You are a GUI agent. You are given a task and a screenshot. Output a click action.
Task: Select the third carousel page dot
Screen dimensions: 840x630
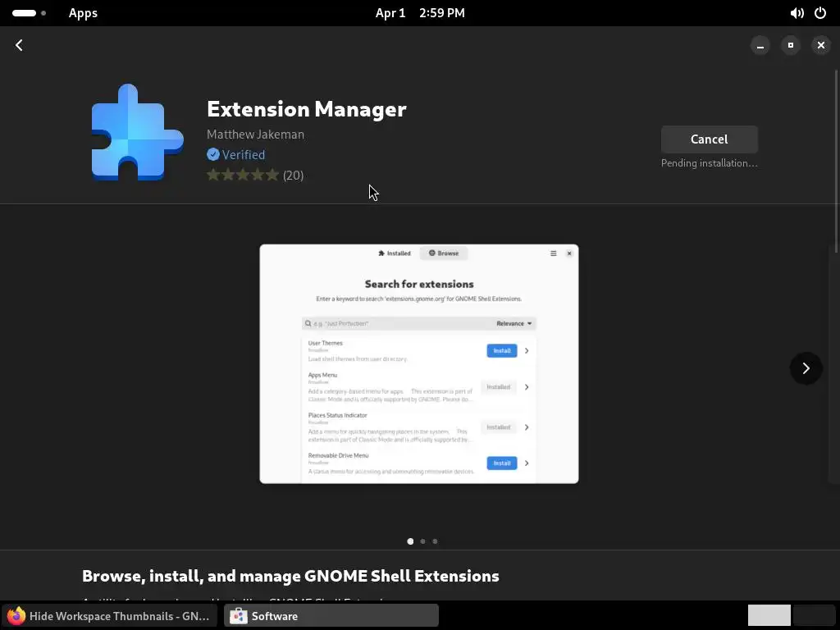pos(435,541)
